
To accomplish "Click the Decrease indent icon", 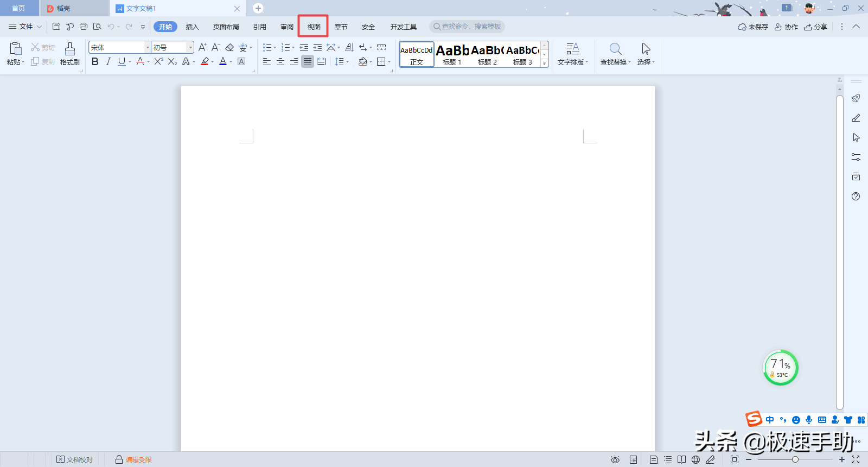I will (x=304, y=47).
